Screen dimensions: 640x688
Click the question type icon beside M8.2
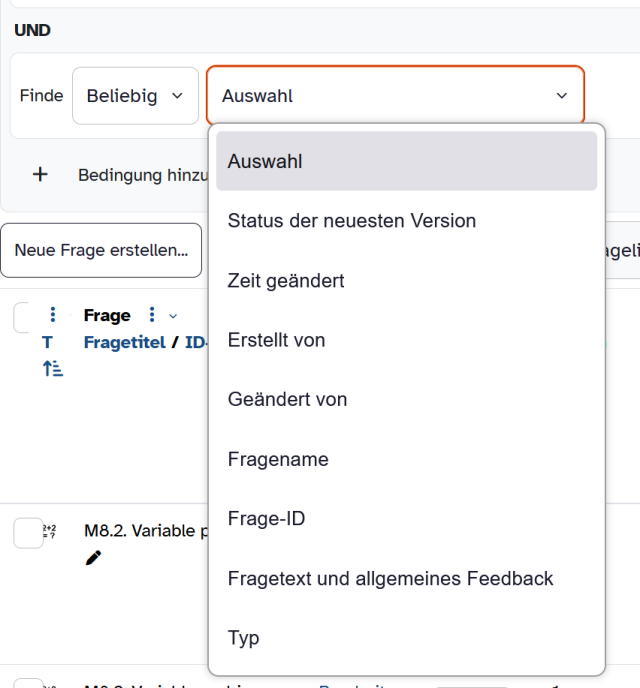pos(49,532)
